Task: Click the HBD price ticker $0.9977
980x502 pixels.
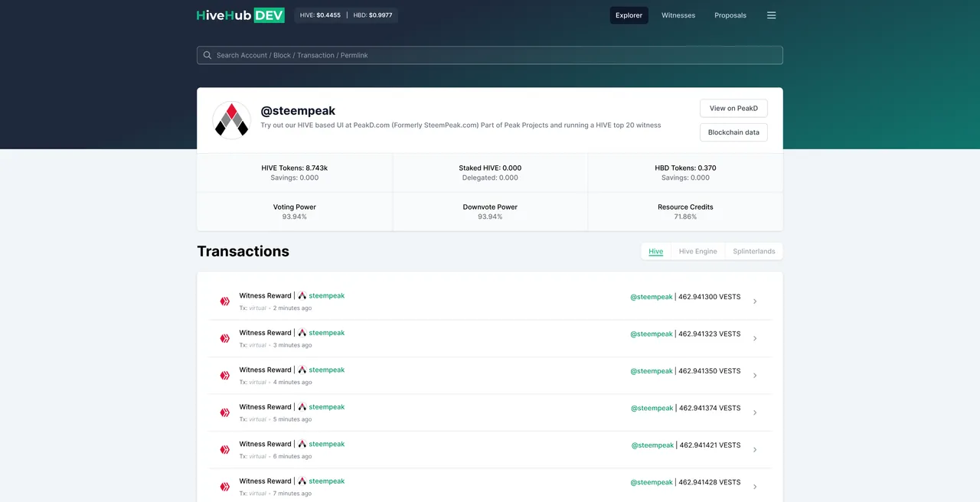Action: (x=374, y=15)
